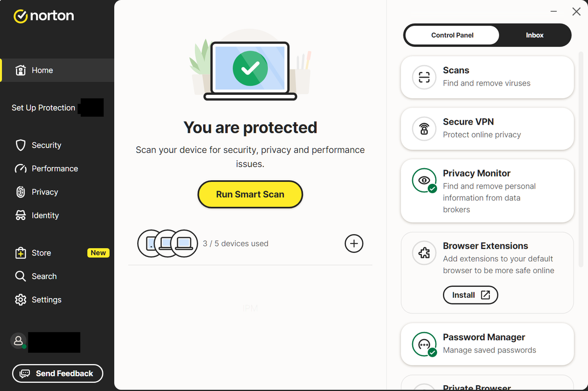This screenshot has width=588, height=391.
Task: Click the speech bubble feedback icon
Action: pos(24,373)
